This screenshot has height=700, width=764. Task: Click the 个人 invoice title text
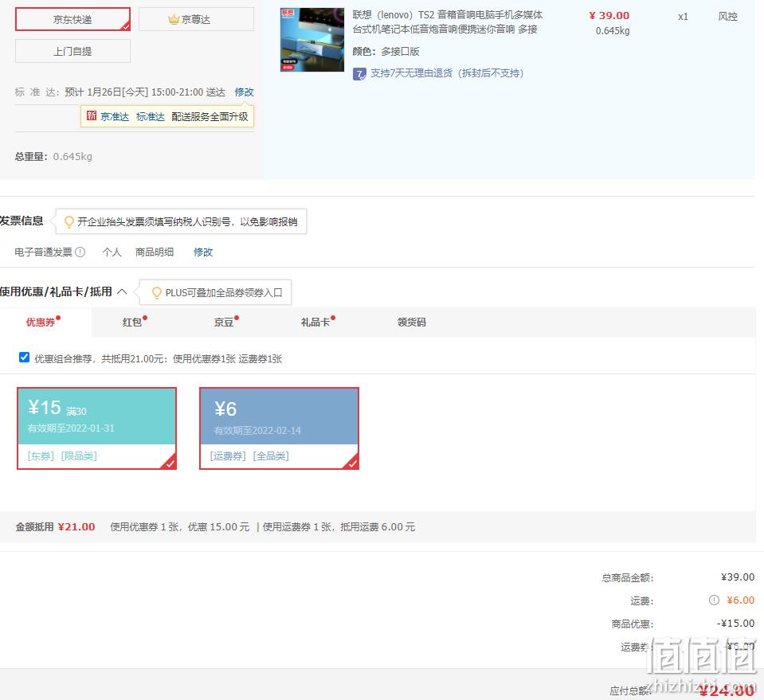[112, 252]
